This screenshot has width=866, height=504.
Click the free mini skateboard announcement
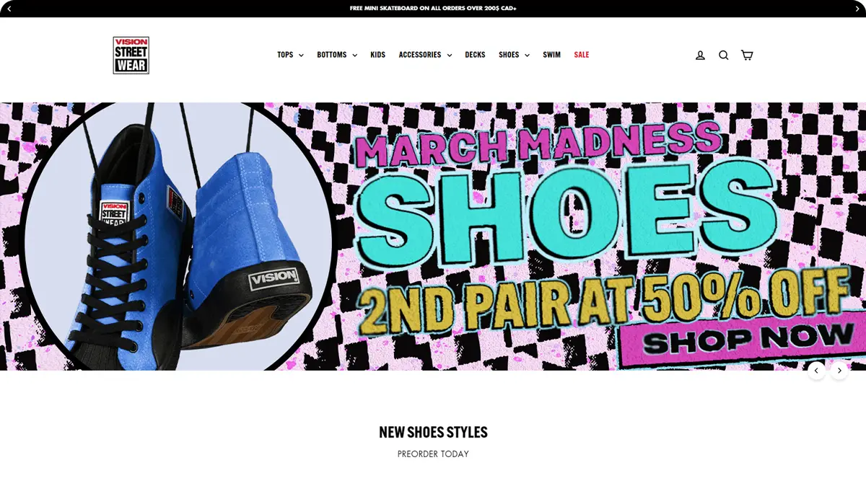pos(433,9)
